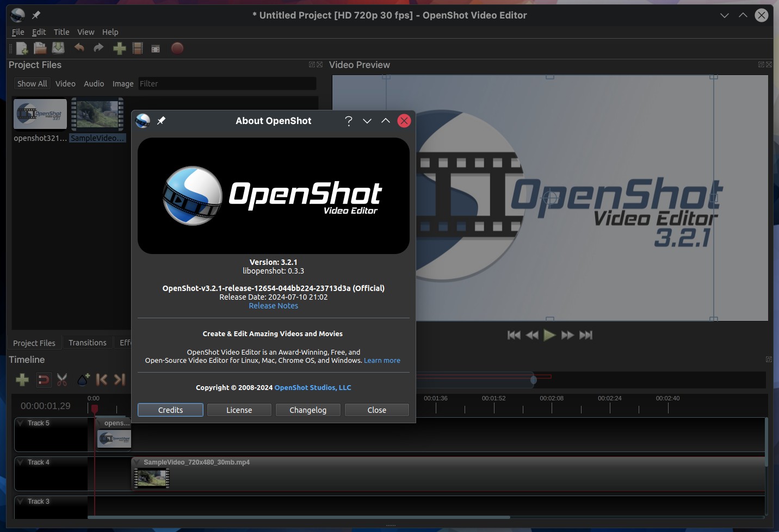Image resolution: width=779 pixels, height=532 pixels.
Task: Float the Timeline panel
Action: click(x=769, y=360)
